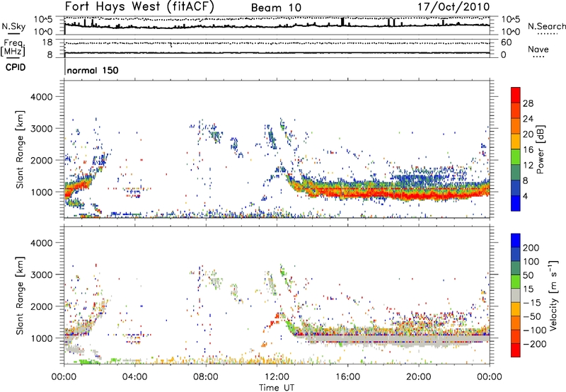566x392 pixels.
Task: Click the '200' velocity color bar value
Action: tap(531, 248)
